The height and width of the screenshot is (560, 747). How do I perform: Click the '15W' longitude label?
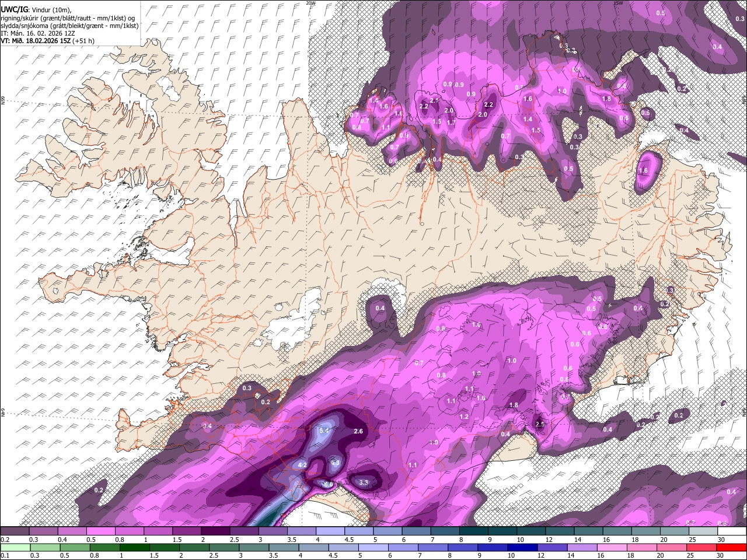point(618,3)
